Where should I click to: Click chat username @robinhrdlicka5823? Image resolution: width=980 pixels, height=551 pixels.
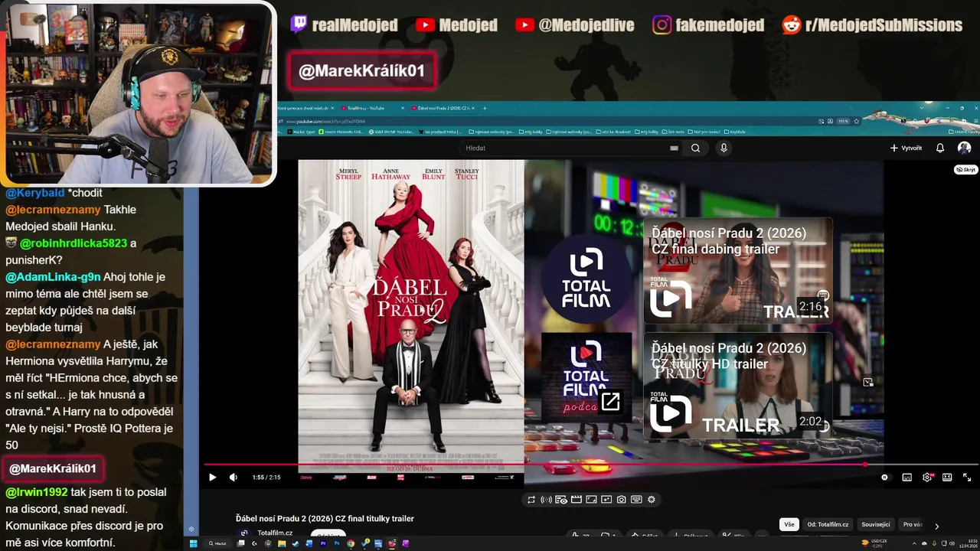(x=73, y=243)
